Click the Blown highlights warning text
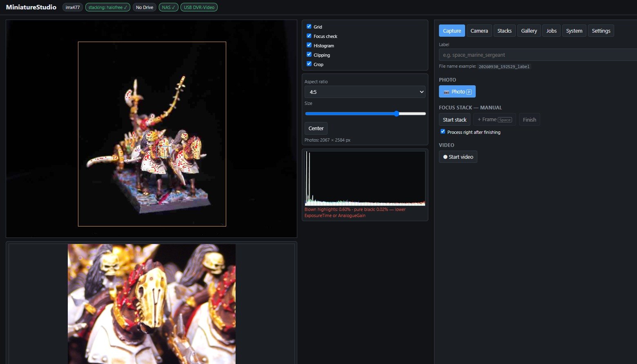The image size is (637, 364). coord(355,212)
